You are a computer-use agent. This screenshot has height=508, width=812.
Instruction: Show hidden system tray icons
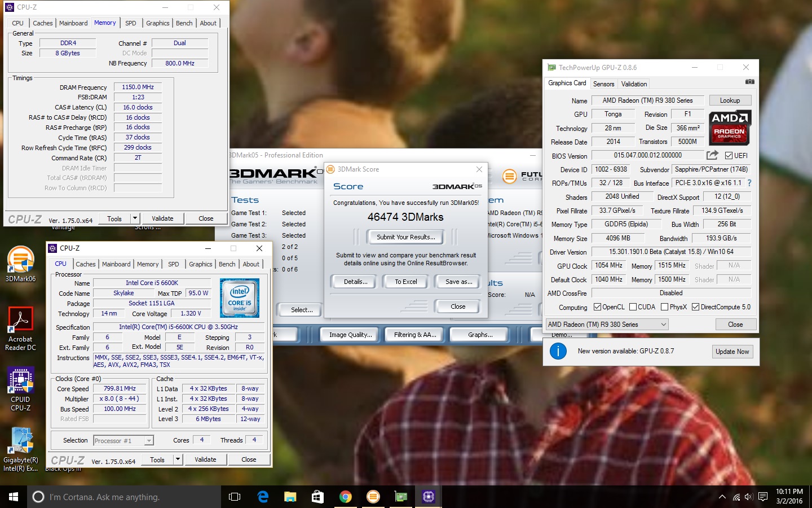[x=722, y=497]
